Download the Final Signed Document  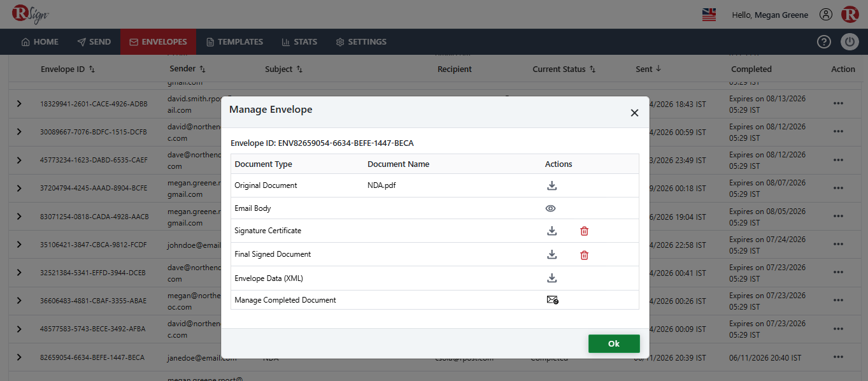[552, 254]
